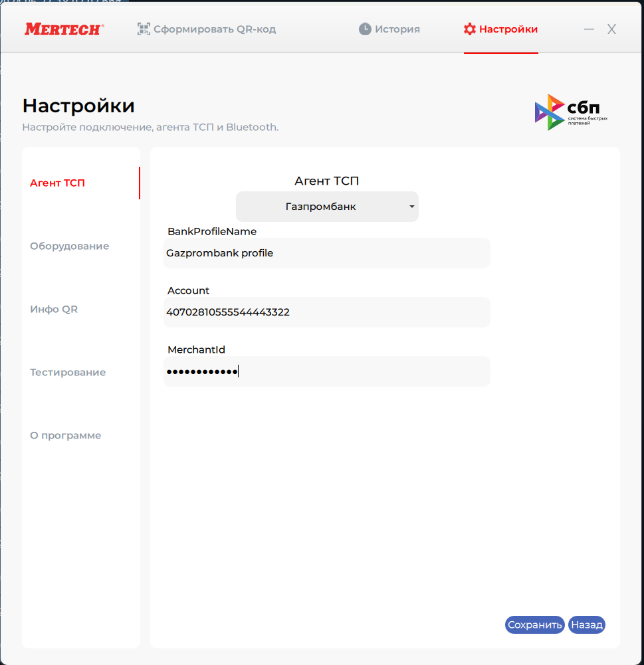Minimize the application window
This screenshot has width=644, height=665.
[x=589, y=29]
